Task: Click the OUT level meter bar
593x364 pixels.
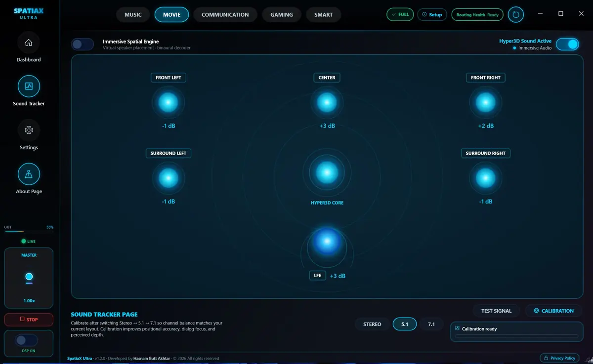Action: pos(29,232)
